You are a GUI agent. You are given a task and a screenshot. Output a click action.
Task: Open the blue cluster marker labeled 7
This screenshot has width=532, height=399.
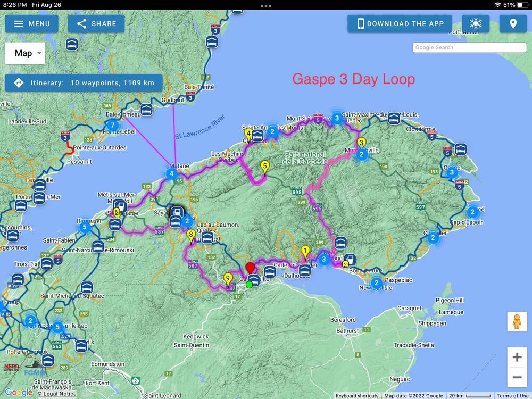(112, 126)
